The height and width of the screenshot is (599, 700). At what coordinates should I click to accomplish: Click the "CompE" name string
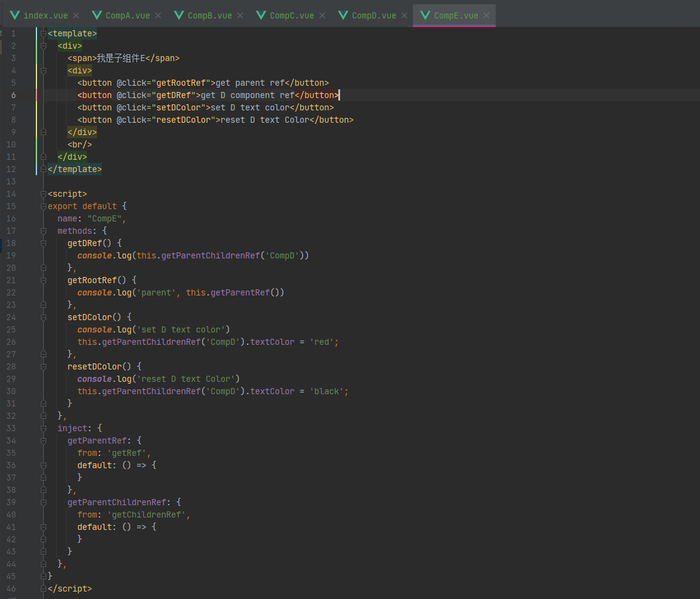pyautogui.click(x=104, y=218)
